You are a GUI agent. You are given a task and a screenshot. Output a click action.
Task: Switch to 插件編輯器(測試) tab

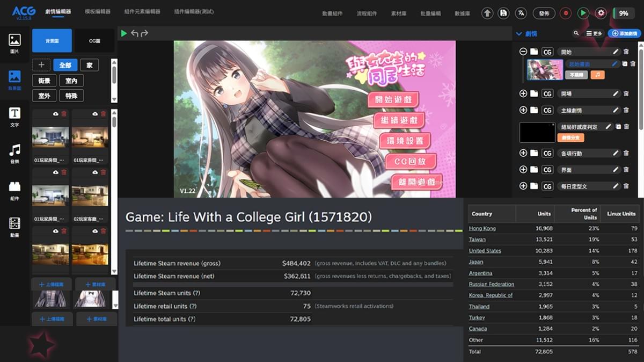point(194,12)
